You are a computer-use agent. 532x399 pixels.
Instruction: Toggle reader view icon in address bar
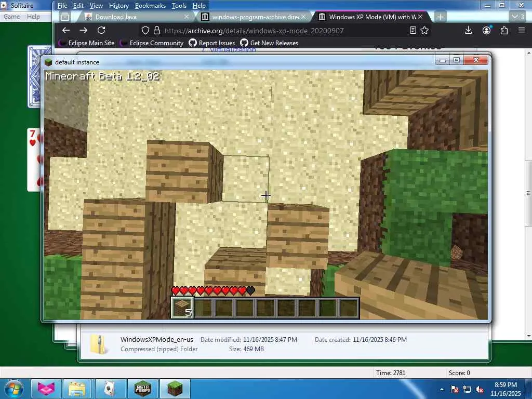click(x=413, y=31)
